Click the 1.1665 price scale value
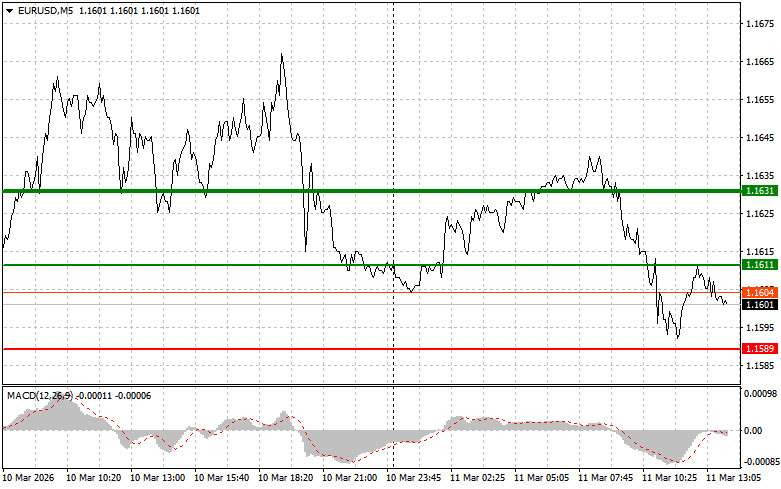The image size is (781, 489). click(x=760, y=61)
